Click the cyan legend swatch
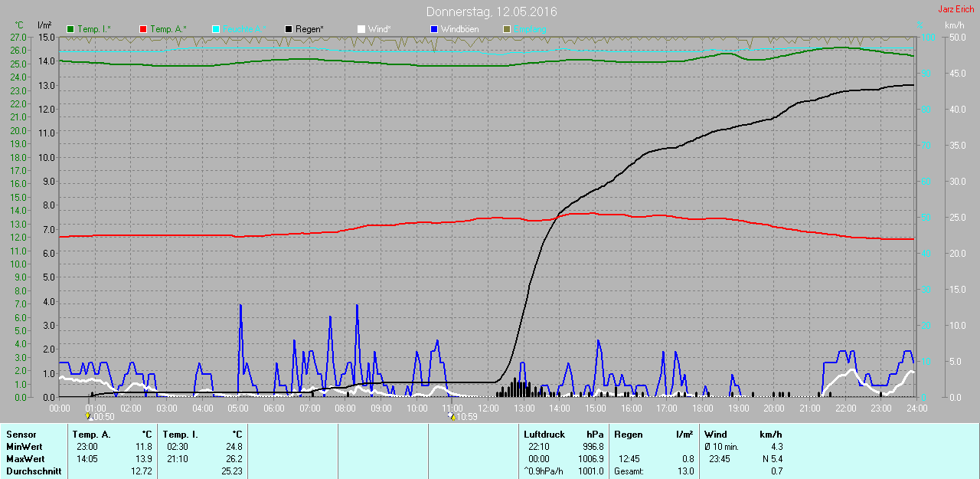 click(216, 29)
